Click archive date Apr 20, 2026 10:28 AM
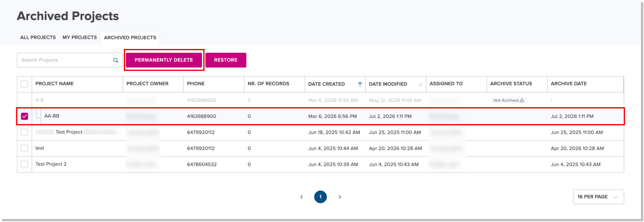Viewport: 644px width, 222px height. click(x=577, y=148)
